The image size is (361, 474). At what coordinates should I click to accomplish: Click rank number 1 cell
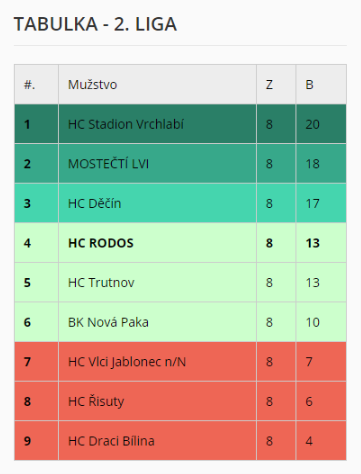click(36, 124)
